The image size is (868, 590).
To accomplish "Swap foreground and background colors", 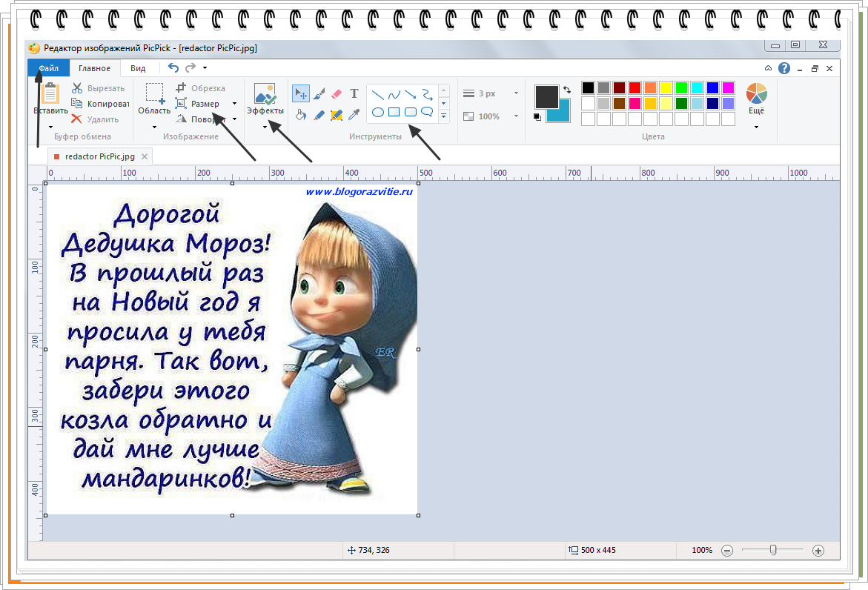I will point(568,90).
